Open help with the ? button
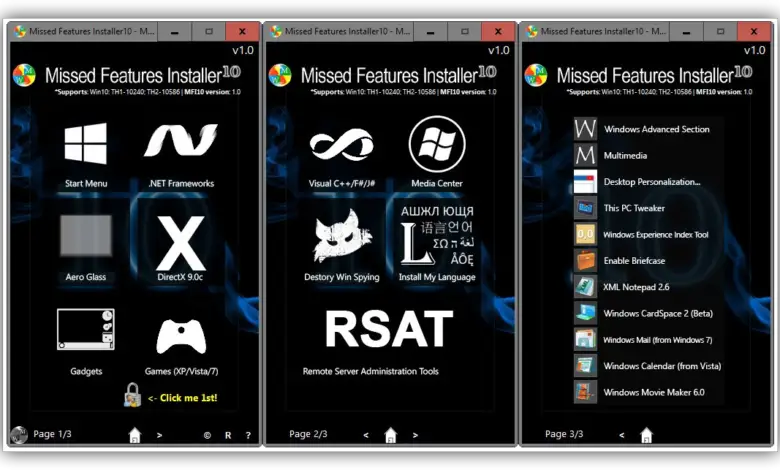 tap(248, 435)
